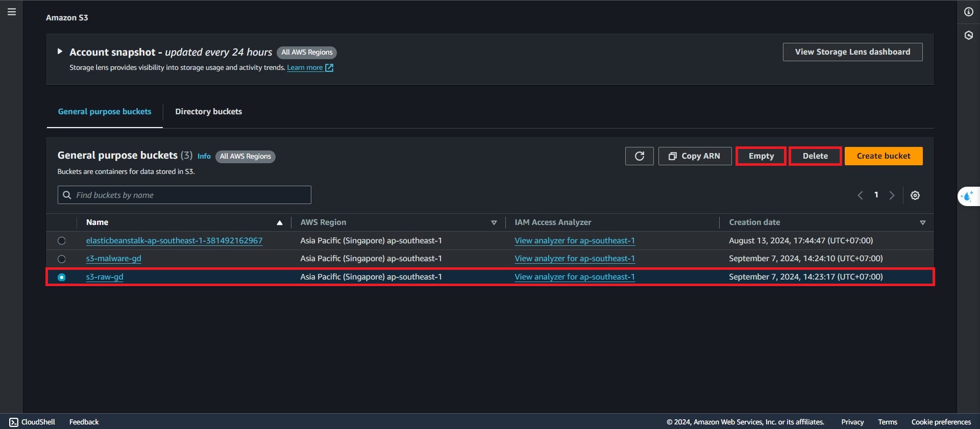
Task: Select the s3-malware-gd bucket radio button
Action: [x=62, y=259]
